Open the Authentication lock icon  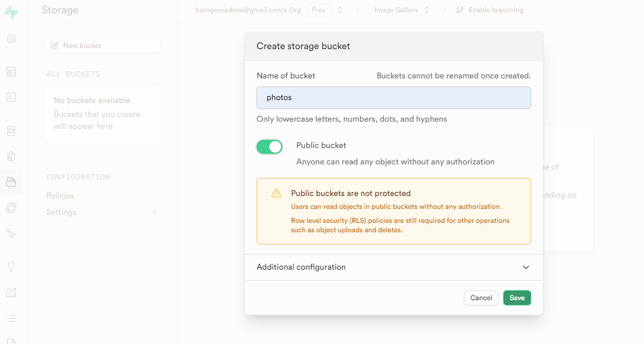[11, 156]
